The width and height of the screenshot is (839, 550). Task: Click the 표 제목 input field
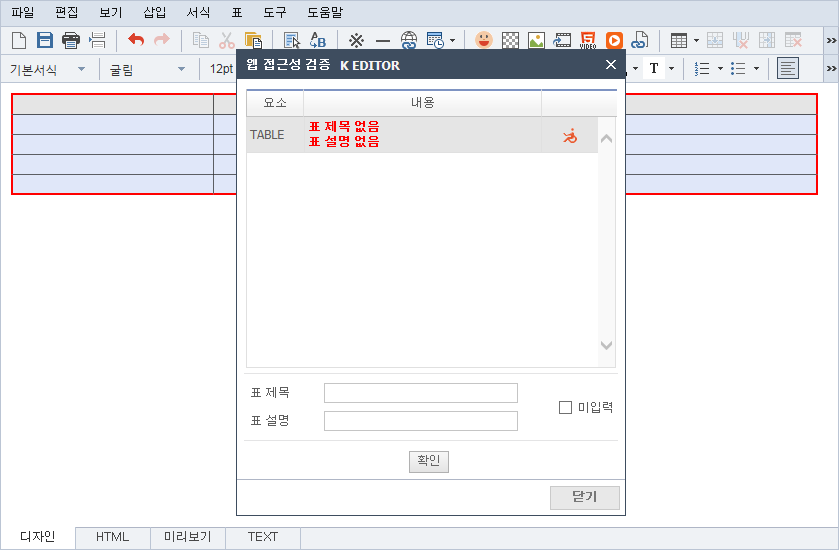420,393
